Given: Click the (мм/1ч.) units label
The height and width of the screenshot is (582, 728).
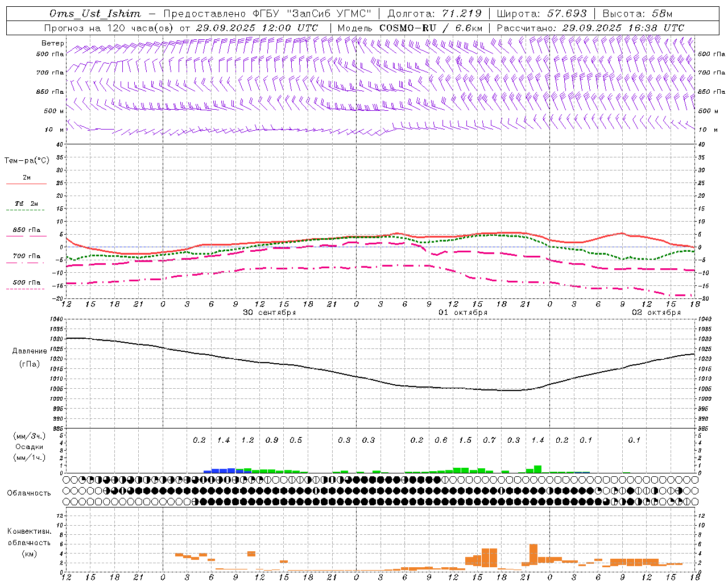Looking at the screenshot, I should (x=29, y=458).
